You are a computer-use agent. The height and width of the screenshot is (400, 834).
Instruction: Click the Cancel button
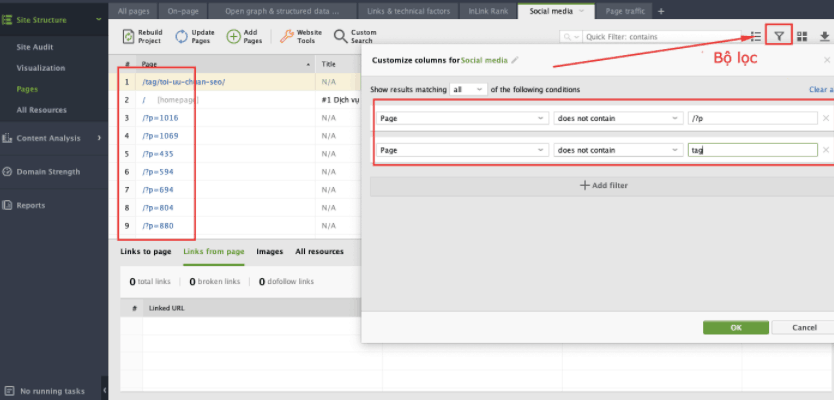pyautogui.click(x=804, y=328)
